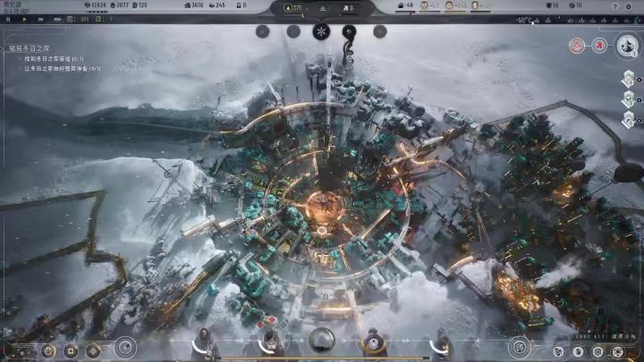Click the large frostland map circle button
Viewport: 644px width, 362px height.
[x=627, y=46]
